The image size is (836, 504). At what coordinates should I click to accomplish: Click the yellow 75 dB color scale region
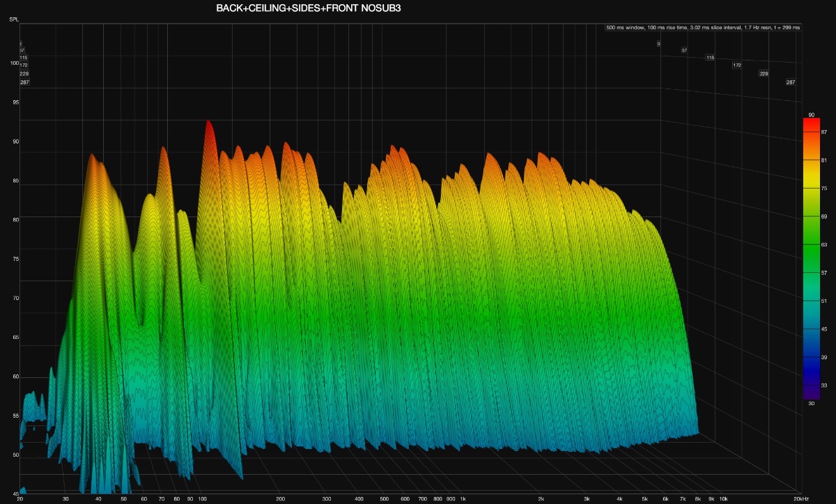811,189
